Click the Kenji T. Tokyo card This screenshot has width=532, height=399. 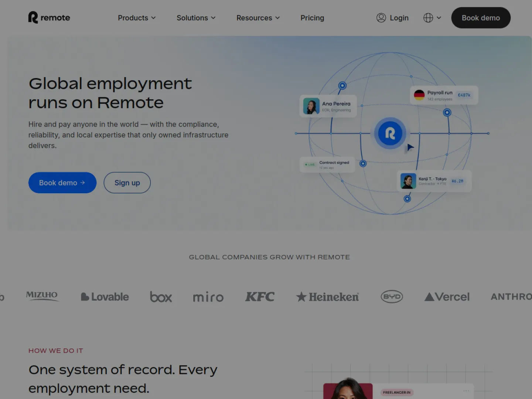coord(434,181)
